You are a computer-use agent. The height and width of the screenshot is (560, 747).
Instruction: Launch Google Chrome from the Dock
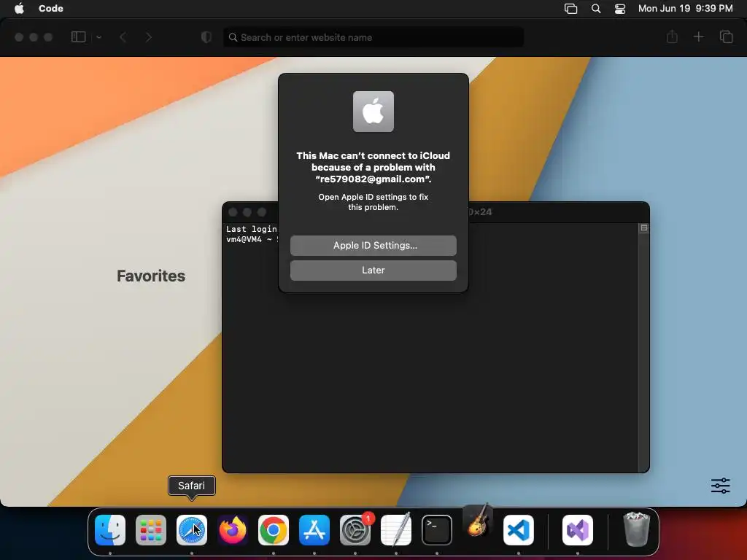pyautogui.click(x=274, y=529)
